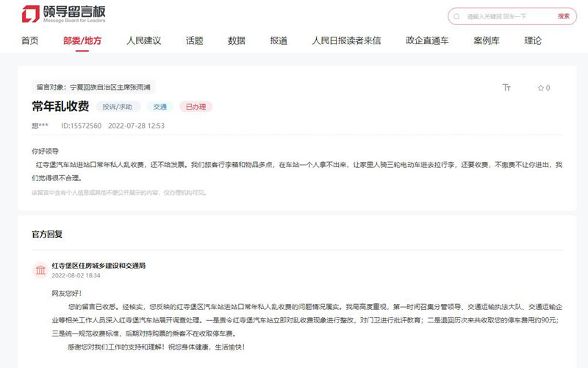The image size is (588, 368).
Task: Open 红寺堡区住房城乡建设和交通局 agency link
Action: [x=98, y=265]
